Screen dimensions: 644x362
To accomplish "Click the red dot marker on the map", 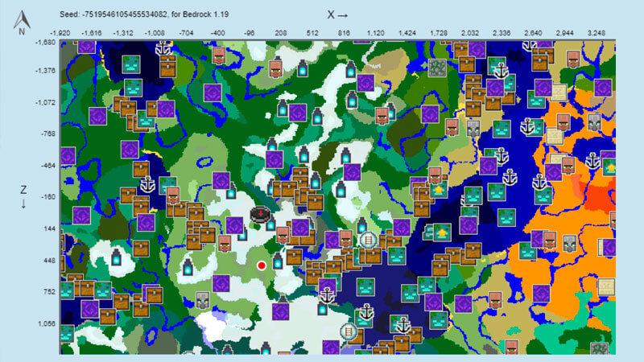I will pos(262,265).
